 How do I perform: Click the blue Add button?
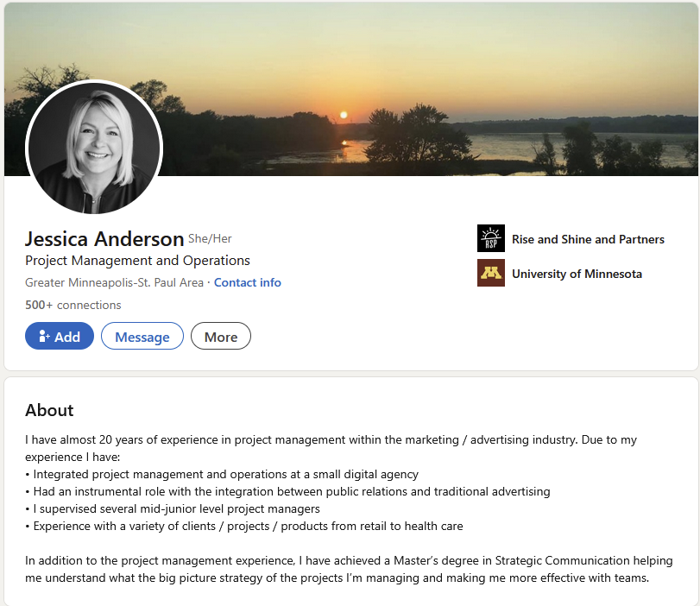59,336
